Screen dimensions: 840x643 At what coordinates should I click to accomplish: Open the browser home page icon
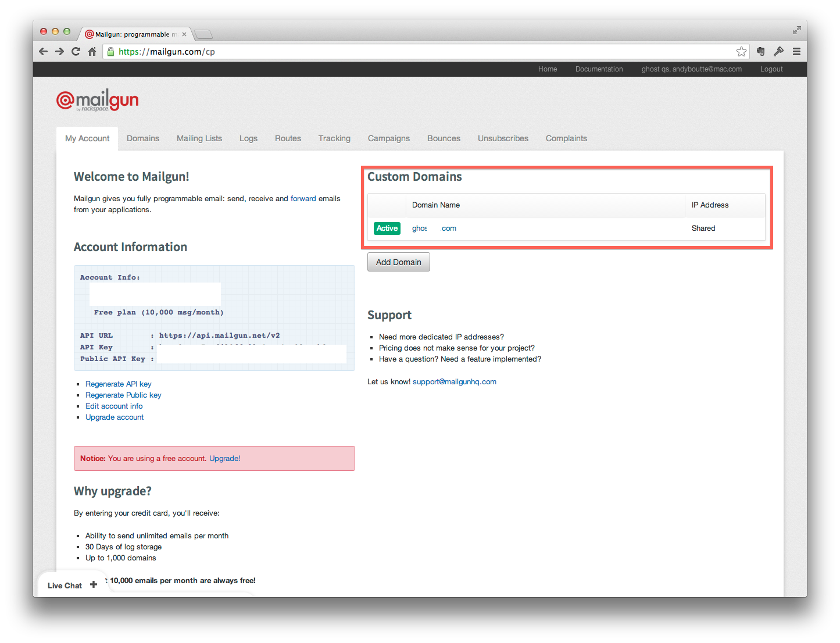(92, 52)
